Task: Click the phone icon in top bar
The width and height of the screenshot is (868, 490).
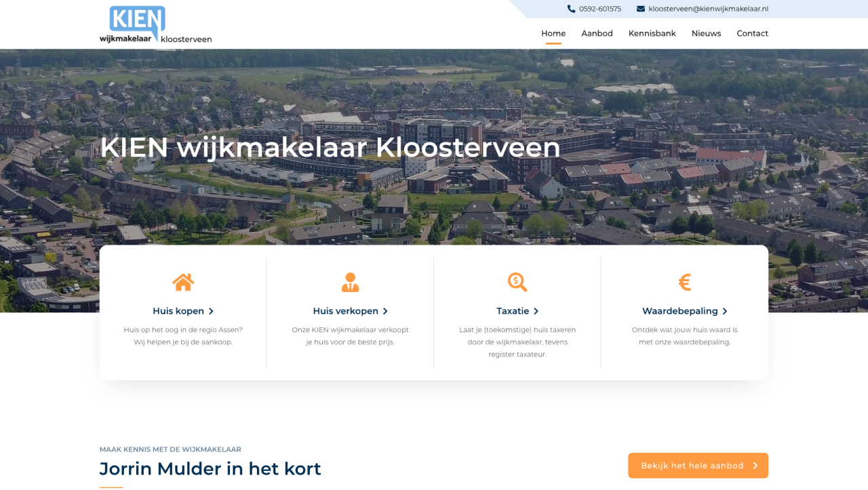Action: click(571, 9)
